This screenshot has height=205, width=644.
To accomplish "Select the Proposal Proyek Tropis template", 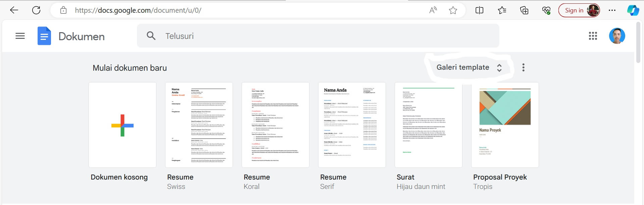I will [x=505, y=125].
